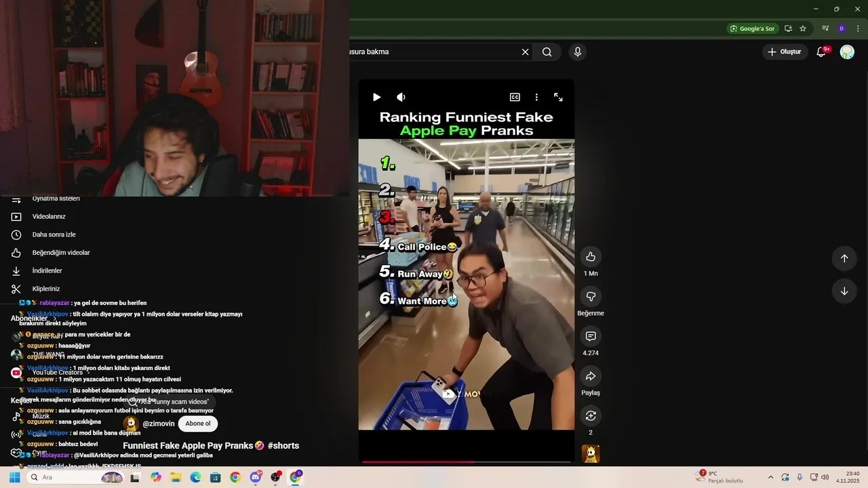The image size is (868, 488).
Task: Open the Oluştur create menu
Action: click(784, 52)
